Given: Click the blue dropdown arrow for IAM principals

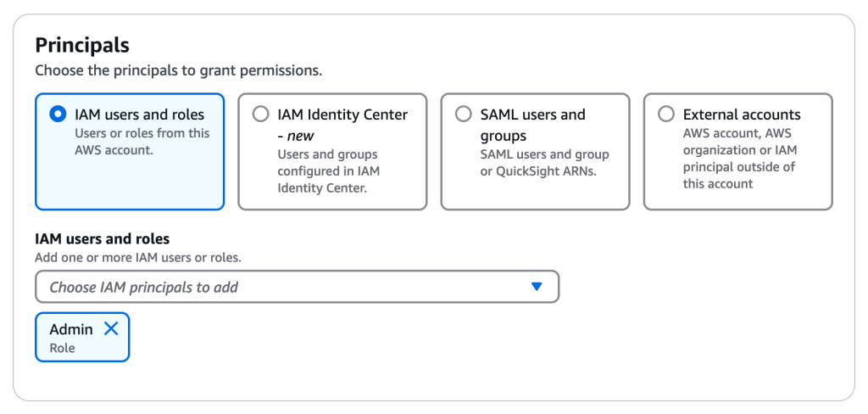Looking at the screenshot, I should point(536,287).
